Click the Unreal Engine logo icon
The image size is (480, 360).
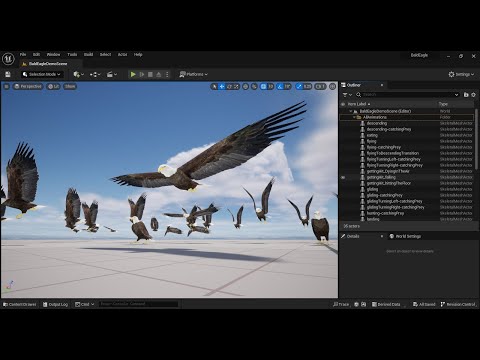[8, 59]
